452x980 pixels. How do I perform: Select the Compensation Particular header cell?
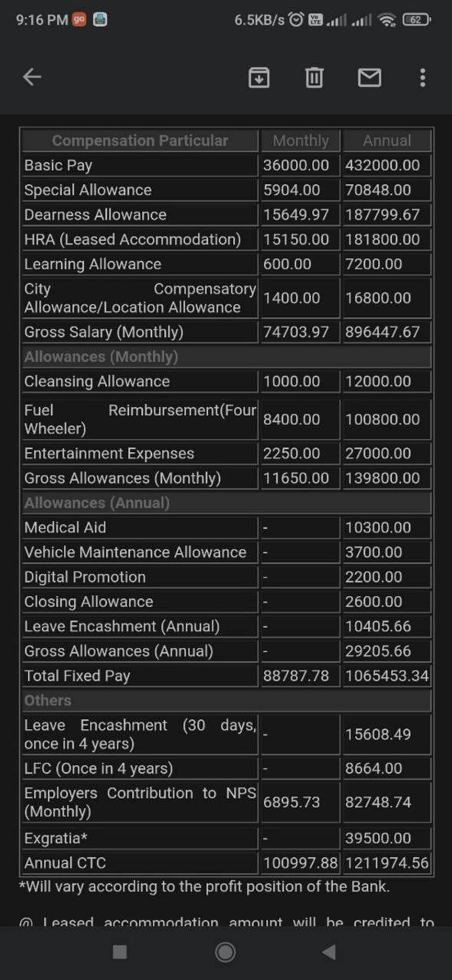(x=140, y=141)
